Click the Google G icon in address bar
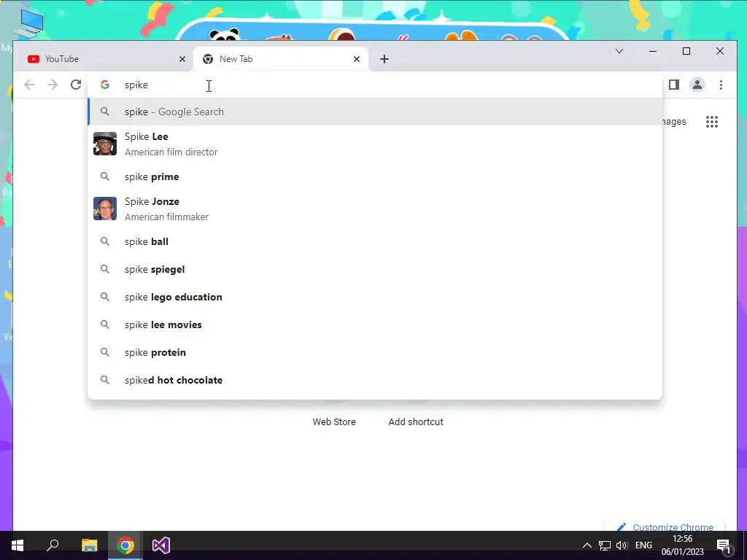The image size is (747, 560). pos(105,85)
